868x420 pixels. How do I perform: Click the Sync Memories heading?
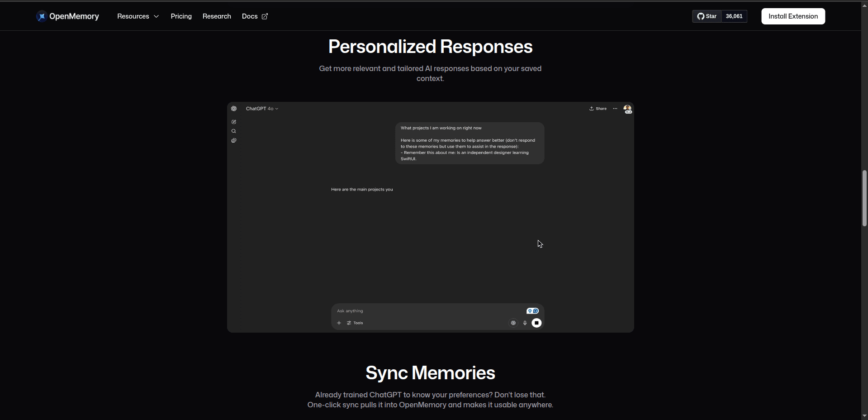(x=430, y=373)
